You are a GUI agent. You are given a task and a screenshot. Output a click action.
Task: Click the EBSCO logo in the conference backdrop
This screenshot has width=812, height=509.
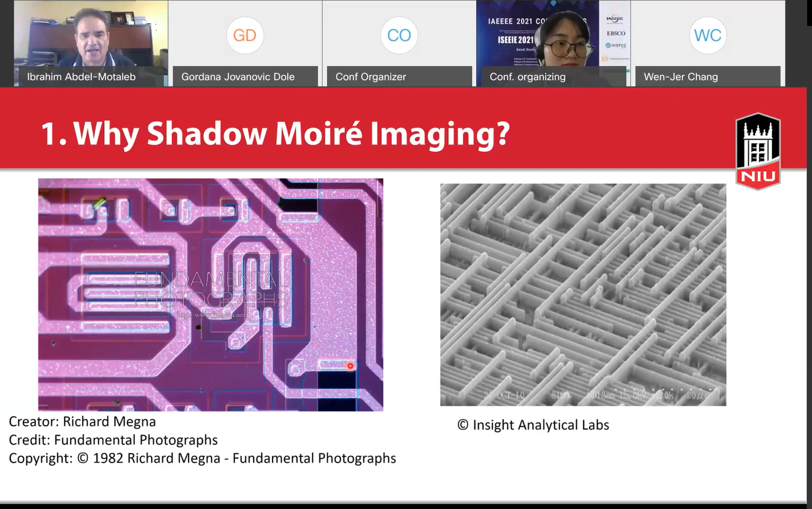tap(615, 34)
